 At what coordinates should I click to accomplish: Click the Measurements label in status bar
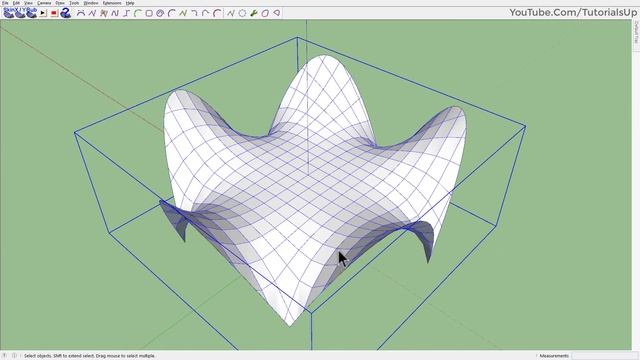click(554, 356)
